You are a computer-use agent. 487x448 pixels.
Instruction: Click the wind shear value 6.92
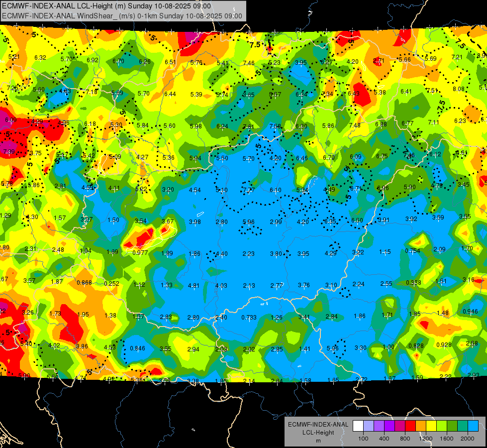coord(92,60)
